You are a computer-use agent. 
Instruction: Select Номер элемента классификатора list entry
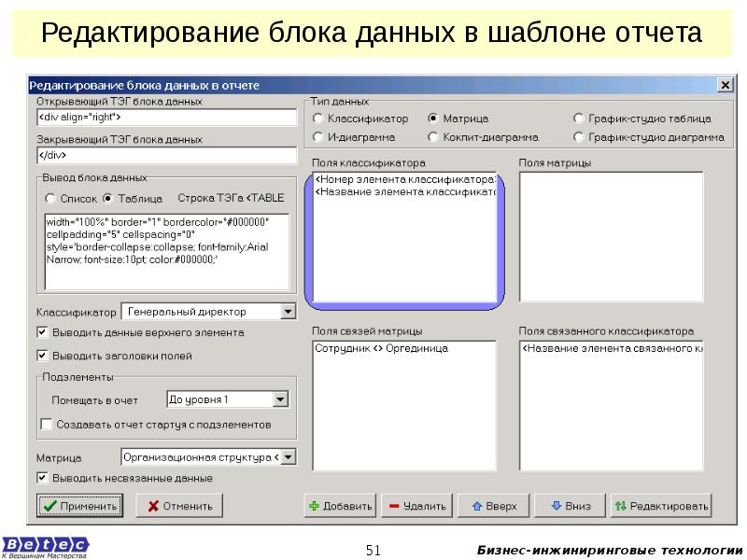point(404,178)
